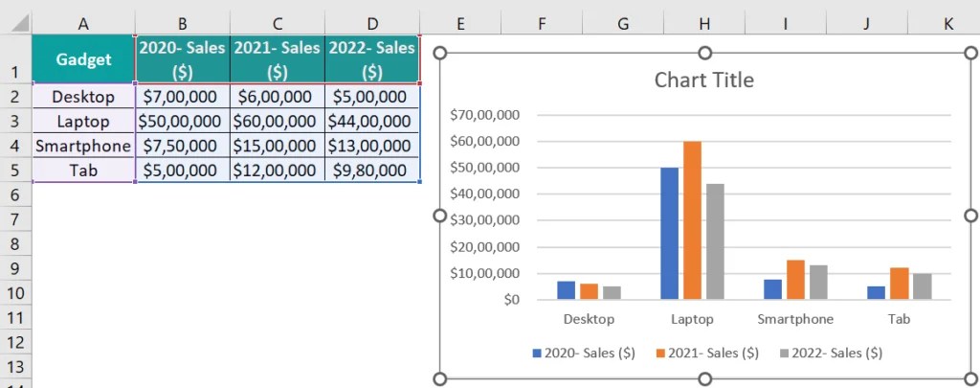980x388 pixels.
Task: Select cell with $6,00,000
Action: 278,97
